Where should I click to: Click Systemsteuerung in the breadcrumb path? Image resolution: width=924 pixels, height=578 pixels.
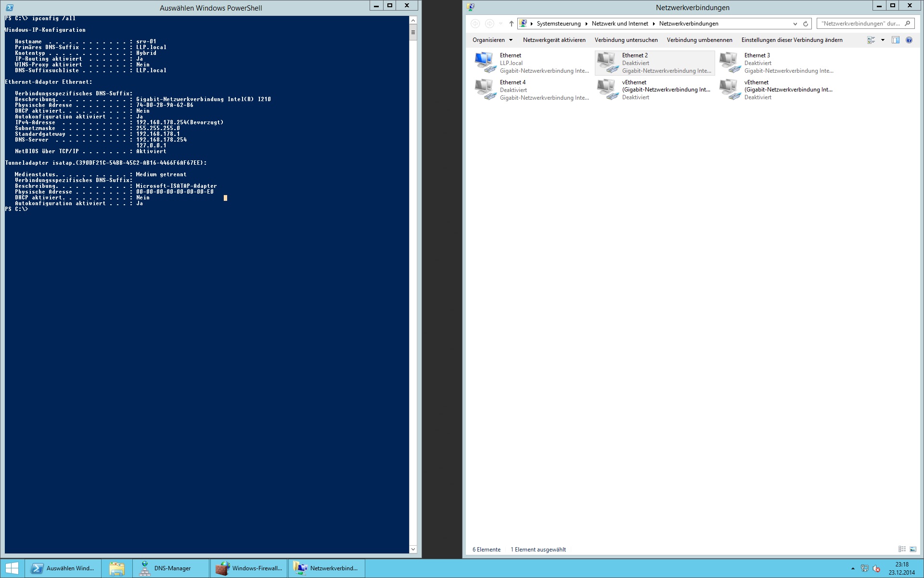pos(558,24)
